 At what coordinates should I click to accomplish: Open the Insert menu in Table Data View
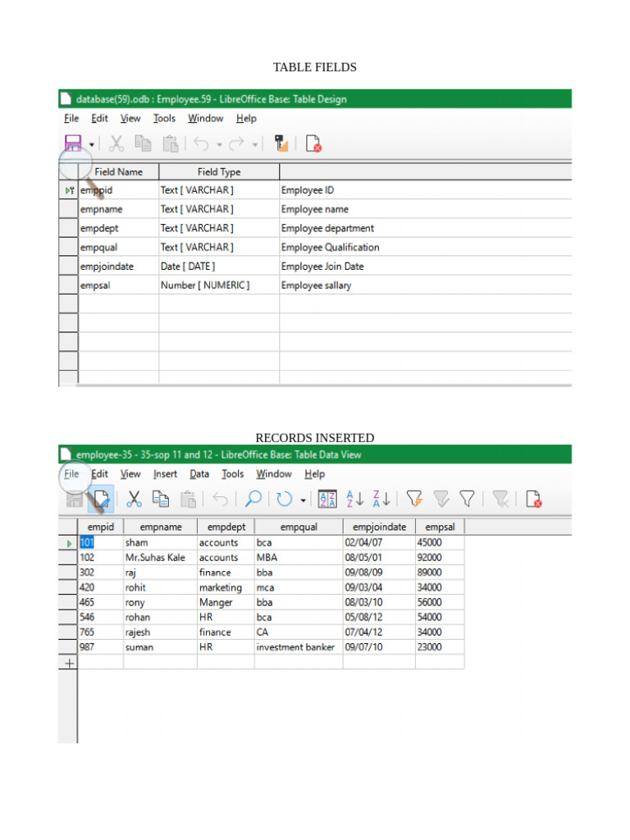(x=165, y=474)
